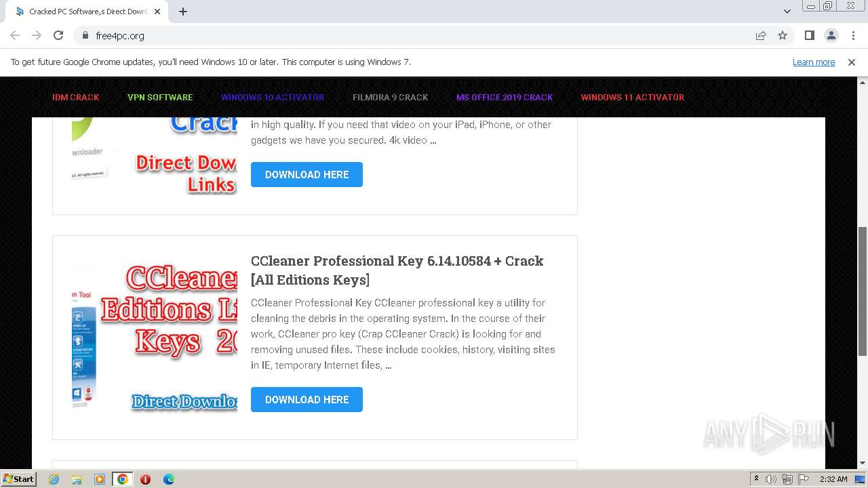Launch Internet Explorer from the taskbar

54,479
